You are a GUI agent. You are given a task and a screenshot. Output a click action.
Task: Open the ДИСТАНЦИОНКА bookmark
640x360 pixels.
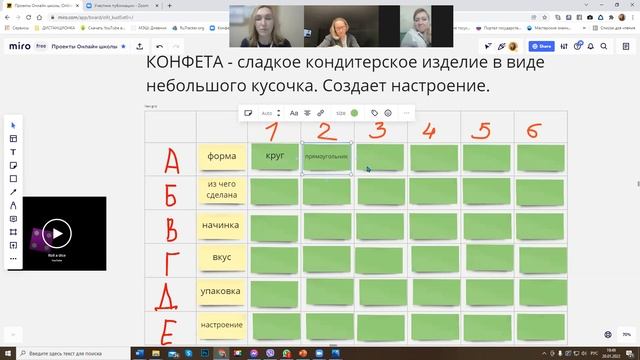[55, 28]
